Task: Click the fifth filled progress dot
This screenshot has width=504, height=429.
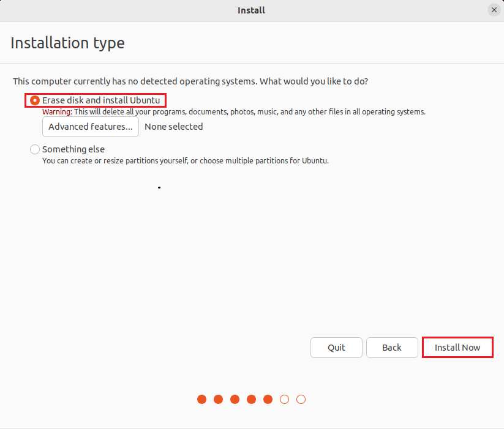Action: (x=268, y=400)
